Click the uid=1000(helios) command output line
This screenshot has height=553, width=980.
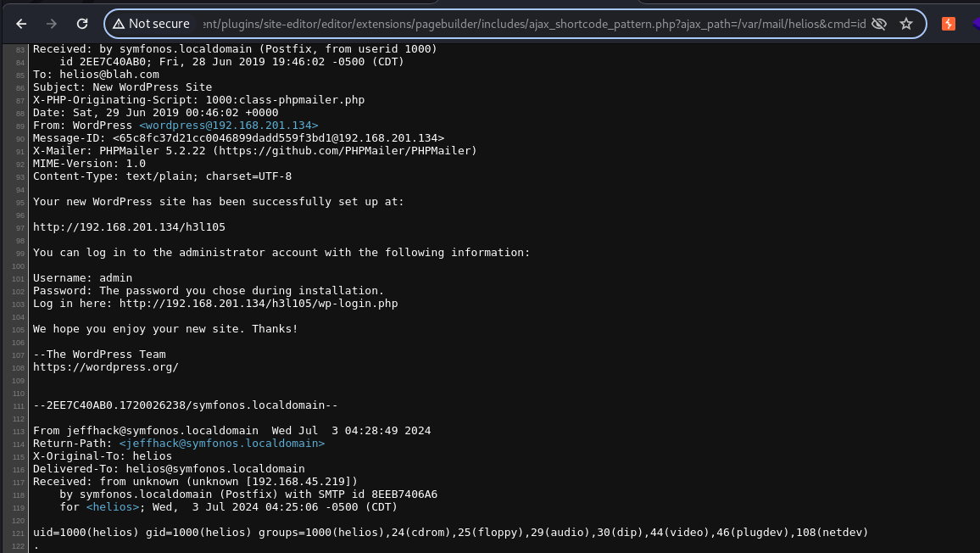pyautogui.click(x=451, y=533)
